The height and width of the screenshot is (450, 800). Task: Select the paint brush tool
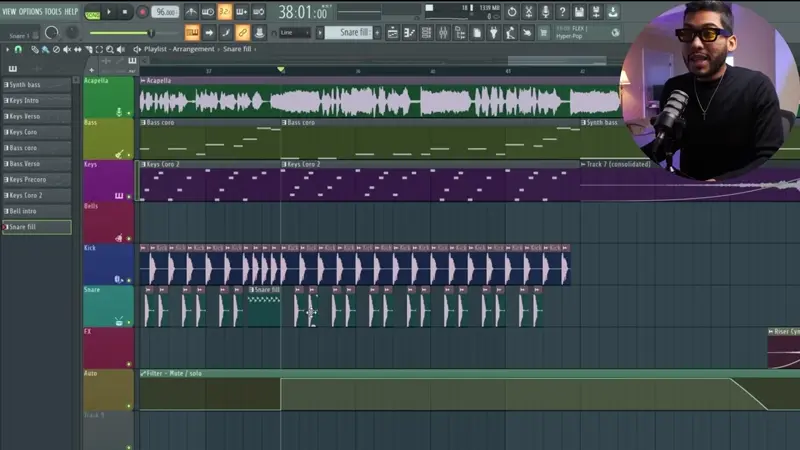coord(45,49)
